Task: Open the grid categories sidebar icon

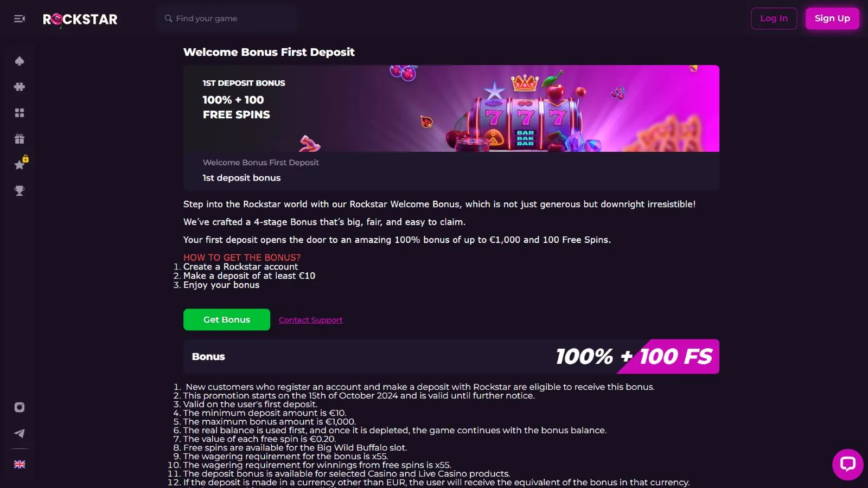Action: coord(20,113)
